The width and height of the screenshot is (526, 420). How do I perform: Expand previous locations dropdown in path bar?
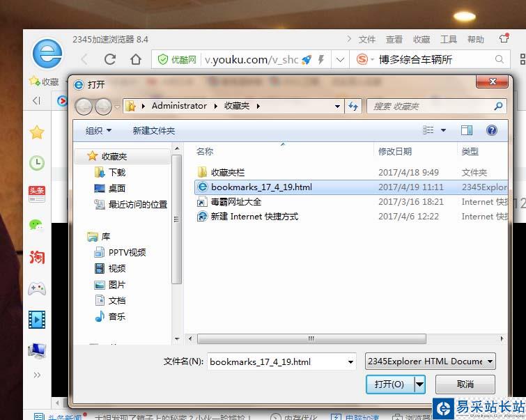pyautogui.click(x=337, y=107)
